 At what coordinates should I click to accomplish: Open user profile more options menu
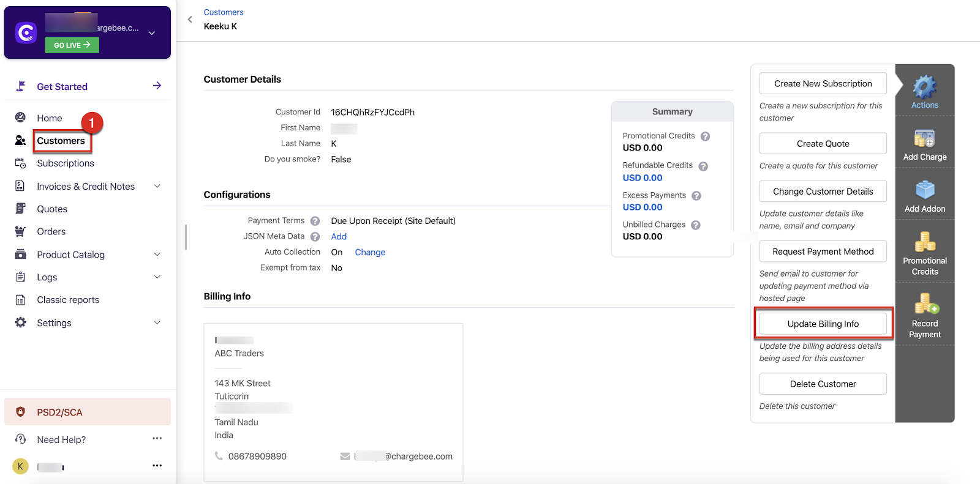157,466
